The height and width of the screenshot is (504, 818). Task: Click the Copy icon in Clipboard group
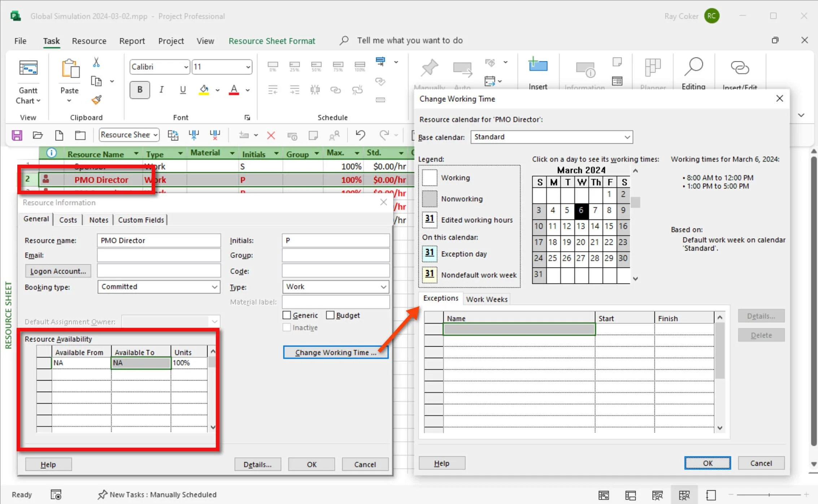(96, 81)
